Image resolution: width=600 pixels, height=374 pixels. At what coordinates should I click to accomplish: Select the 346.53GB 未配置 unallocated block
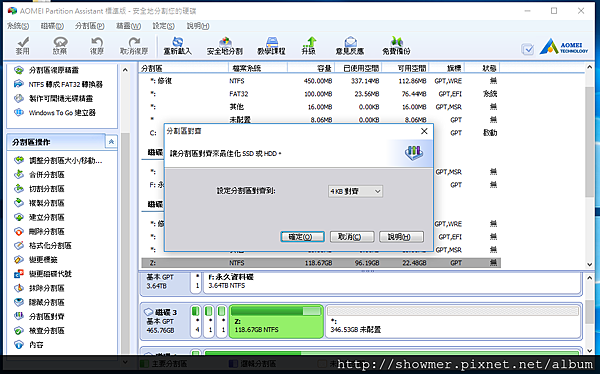click(x=453, y=322)
